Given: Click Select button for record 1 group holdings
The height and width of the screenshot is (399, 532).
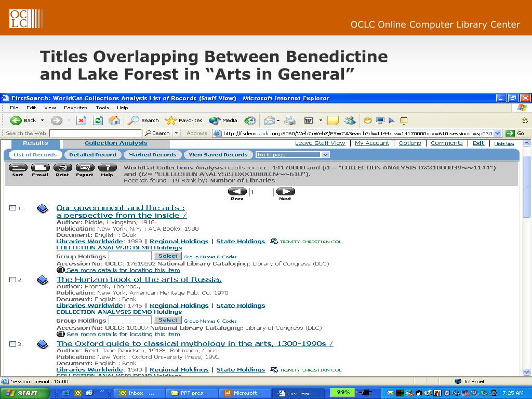Looking at the screenshot, I should pos(168,256).
